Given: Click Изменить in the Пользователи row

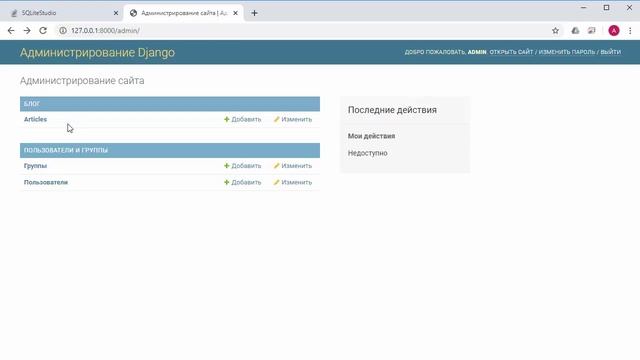Looking at the screenshot, I should 293,182.
